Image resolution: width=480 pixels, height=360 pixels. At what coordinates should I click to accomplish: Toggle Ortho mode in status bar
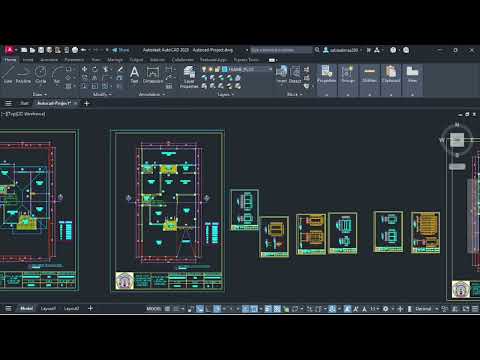[208, 309]
